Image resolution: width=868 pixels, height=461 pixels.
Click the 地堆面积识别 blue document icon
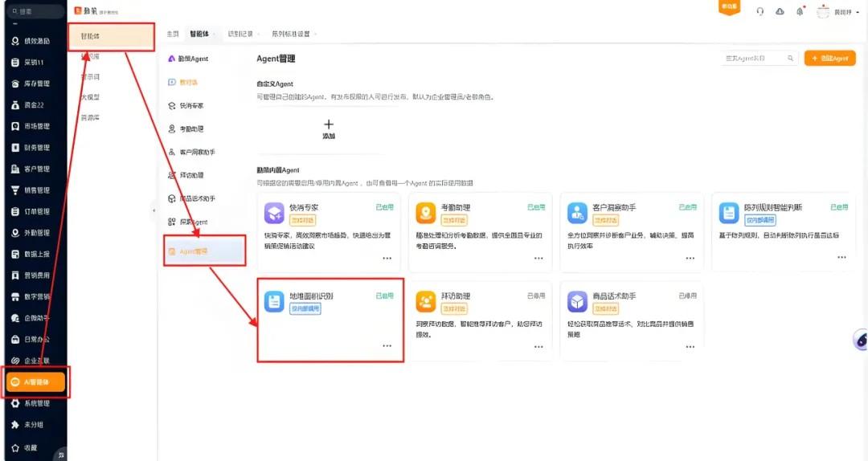(x=274, y=301)
